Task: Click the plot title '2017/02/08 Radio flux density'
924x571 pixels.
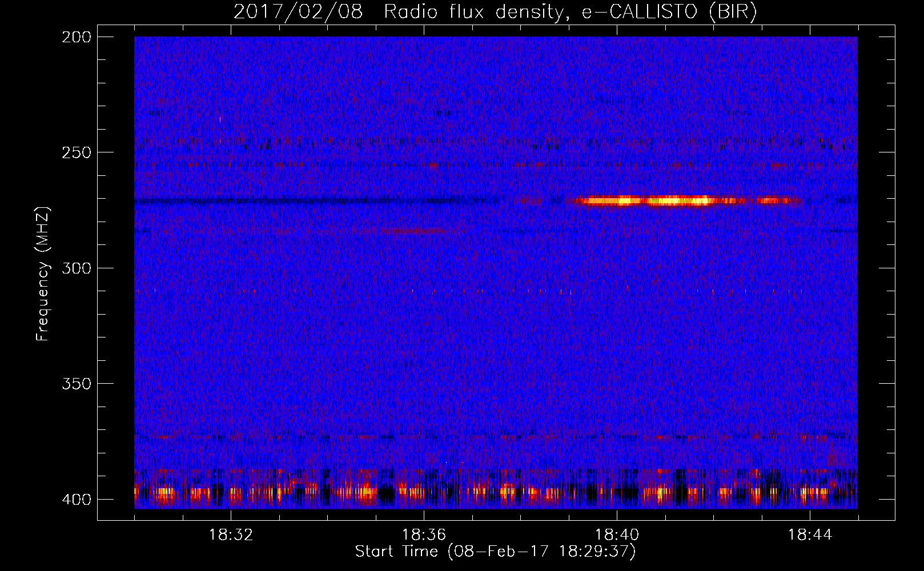Action: pos(495,11)
